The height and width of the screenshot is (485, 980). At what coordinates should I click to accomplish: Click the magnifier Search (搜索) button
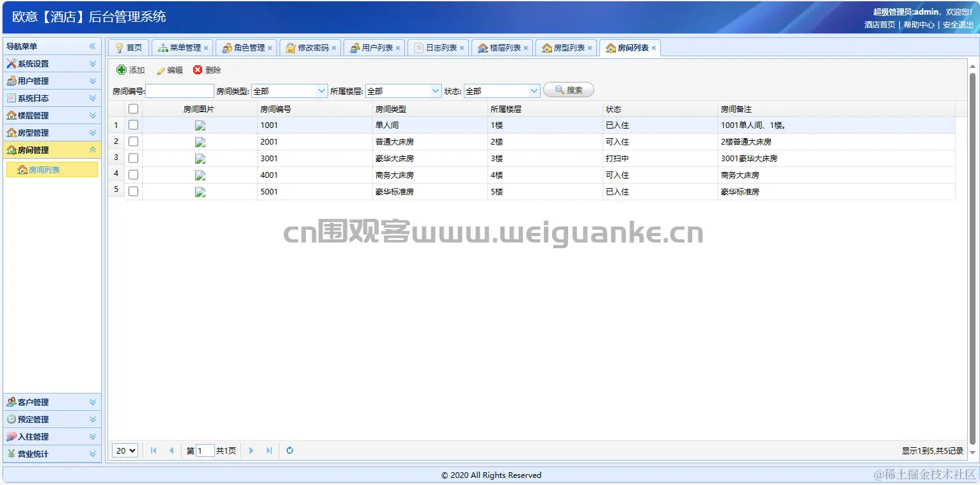[569, 90]
